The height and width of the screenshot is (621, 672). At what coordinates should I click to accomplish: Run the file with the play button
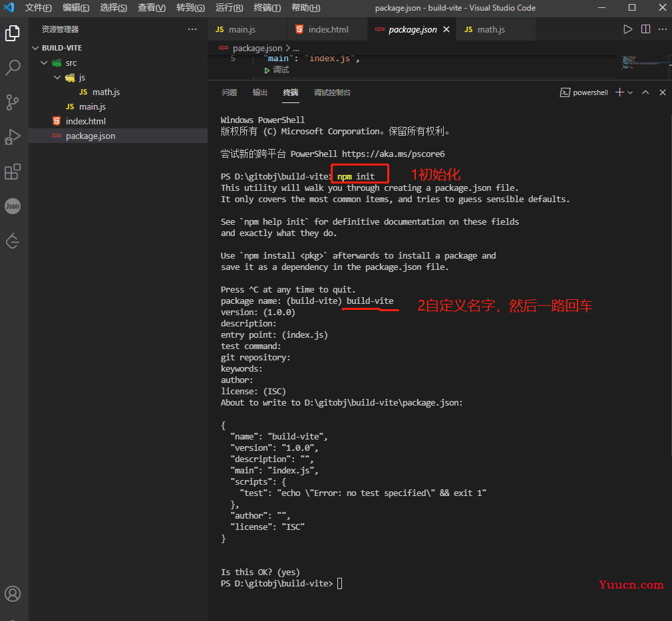pyautogui.click(x=627, y=29)
